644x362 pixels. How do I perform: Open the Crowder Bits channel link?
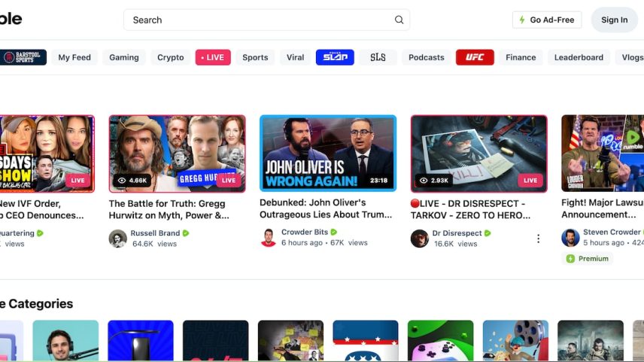pyautogui.click(x=305, y=232)
